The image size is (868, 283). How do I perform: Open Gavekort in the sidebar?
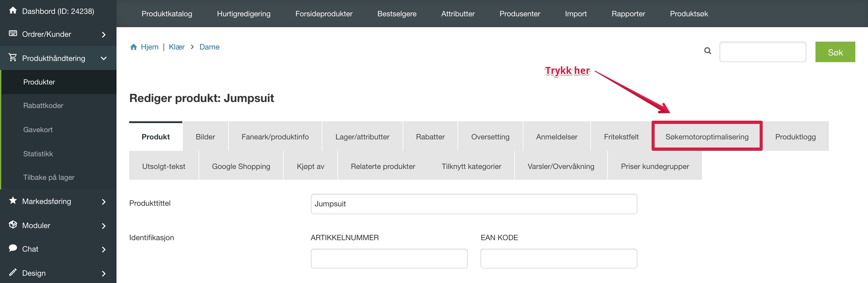[38, 130]
